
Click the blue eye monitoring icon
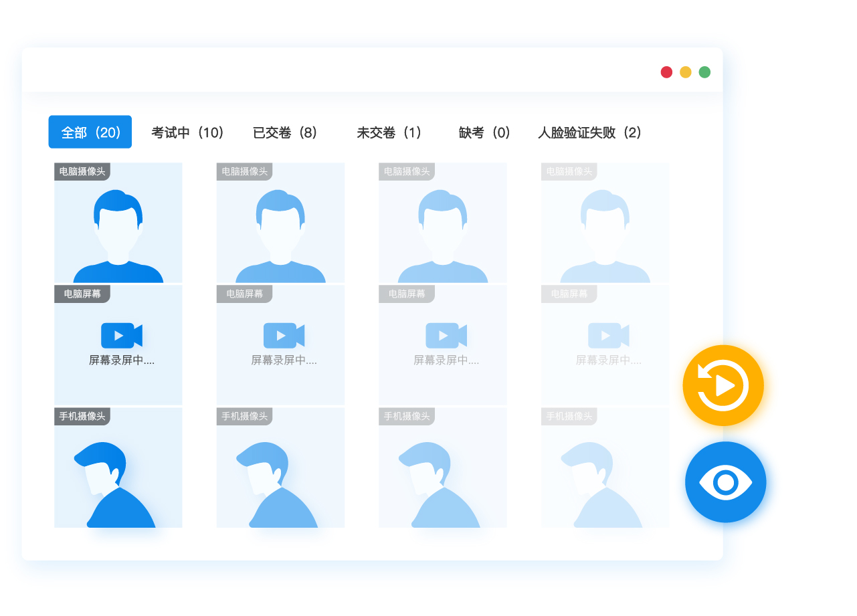tap(725, 482)
